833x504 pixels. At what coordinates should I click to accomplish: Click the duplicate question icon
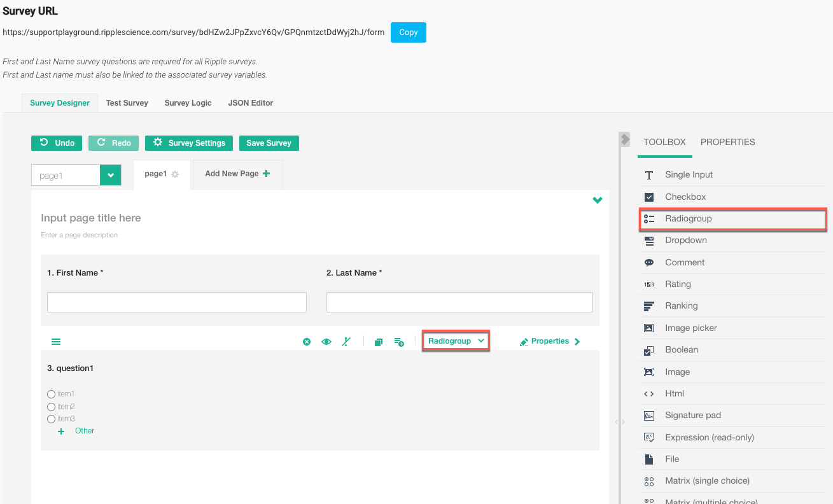(379, 342)
